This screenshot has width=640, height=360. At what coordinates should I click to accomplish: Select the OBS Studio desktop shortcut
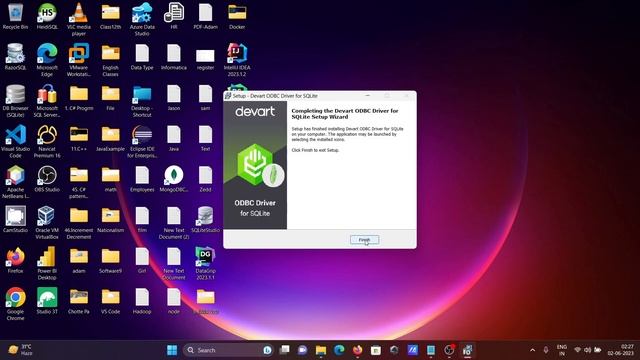[x=47, y=179]
